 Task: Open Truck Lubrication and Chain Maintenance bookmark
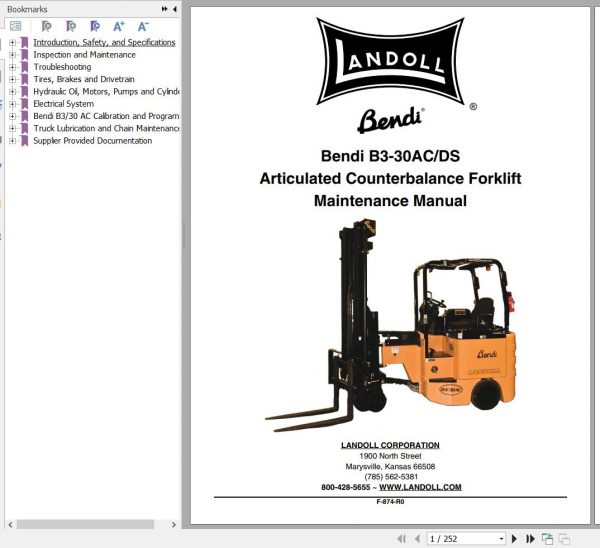tap(106, 128)
